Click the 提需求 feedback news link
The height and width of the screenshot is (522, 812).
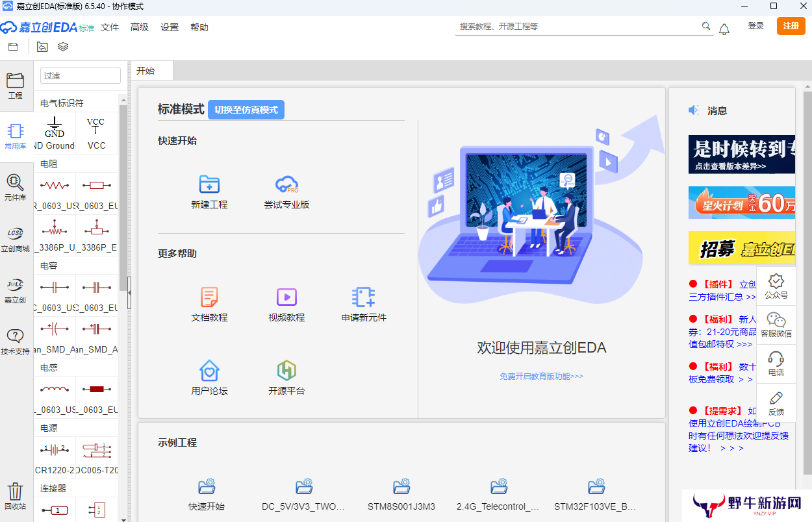point(739,429)
